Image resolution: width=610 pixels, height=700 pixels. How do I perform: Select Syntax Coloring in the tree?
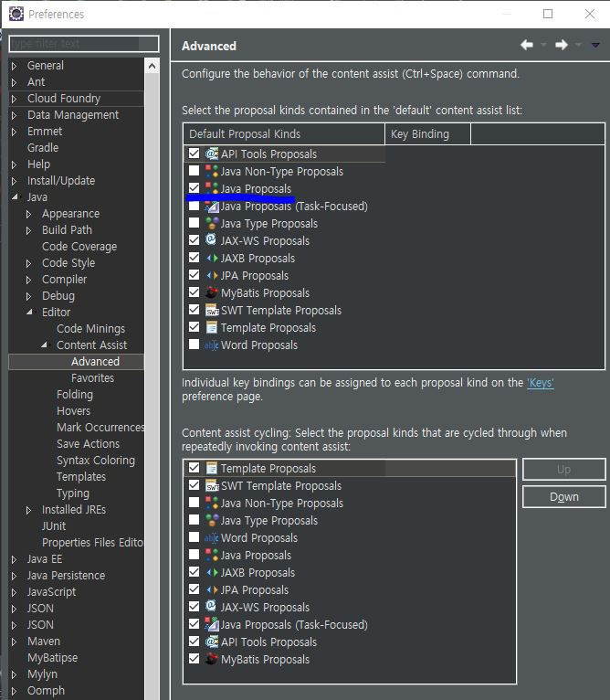pyautogui.click(x=96, y=461)
